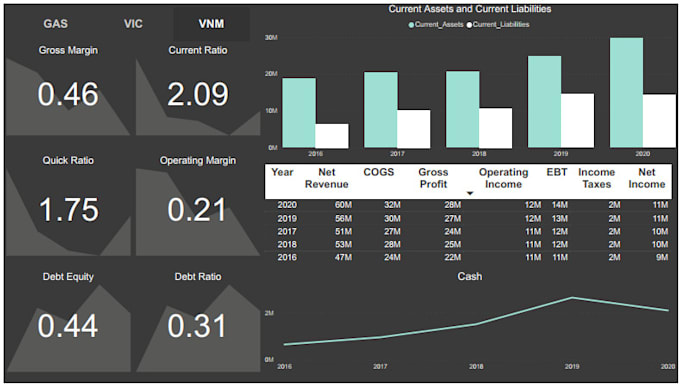The image size is (680, 385).
Task: Click the 2016 label on Cash axis
Action: point(284,366)
